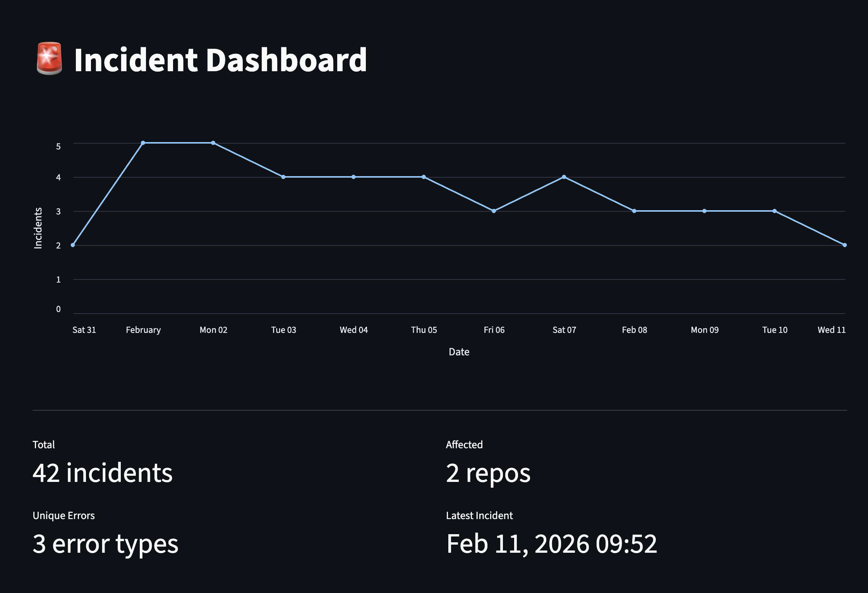This screenshot has height=593, width=868.
Task: Click the Incidents y-axis label
Action: (x=38, y=228)
